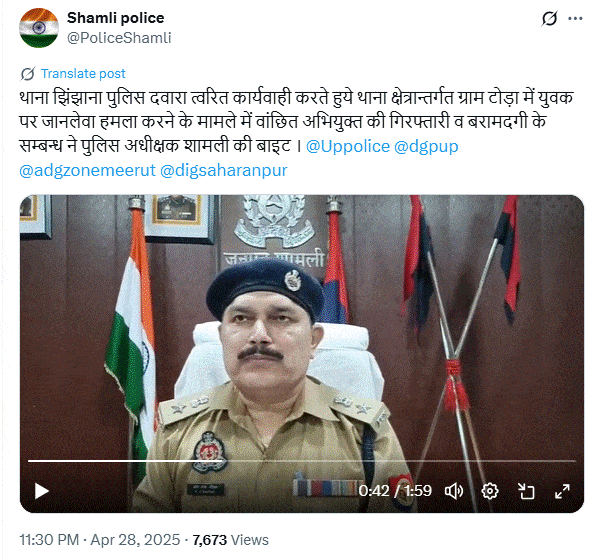Viewport: 599px width, 560px height.
Task: Open the @Uppolice mention
Action: (348, 146)
